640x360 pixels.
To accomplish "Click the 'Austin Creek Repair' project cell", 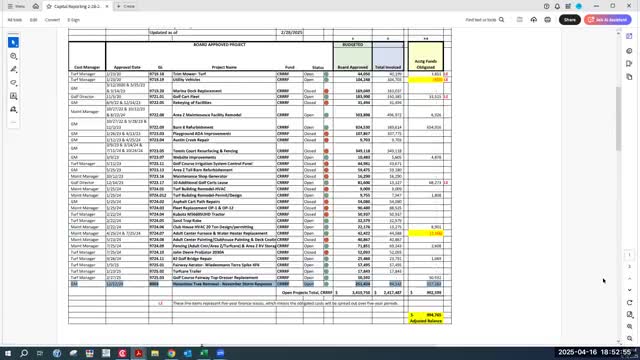I will tap(224, 140).
